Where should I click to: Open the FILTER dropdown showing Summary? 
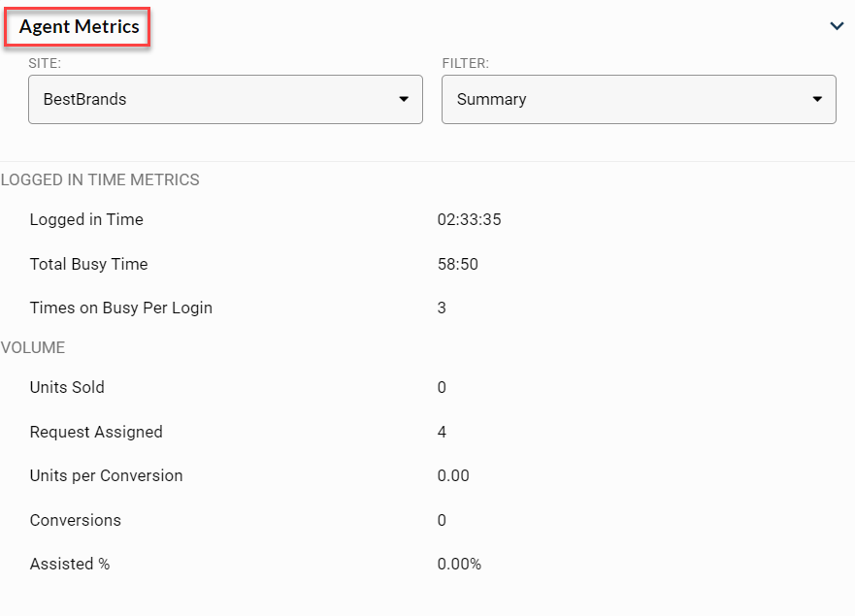pos(639,99)
